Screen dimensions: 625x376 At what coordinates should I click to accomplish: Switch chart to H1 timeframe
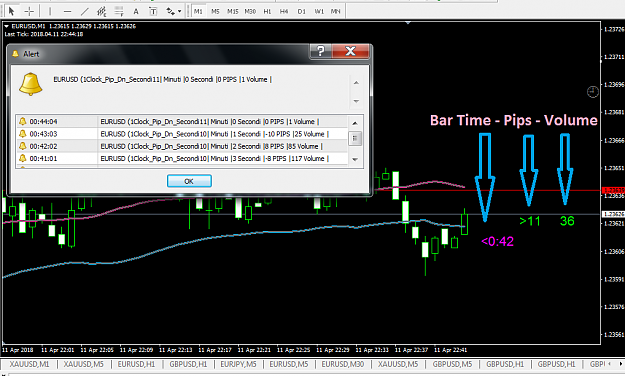267,12
